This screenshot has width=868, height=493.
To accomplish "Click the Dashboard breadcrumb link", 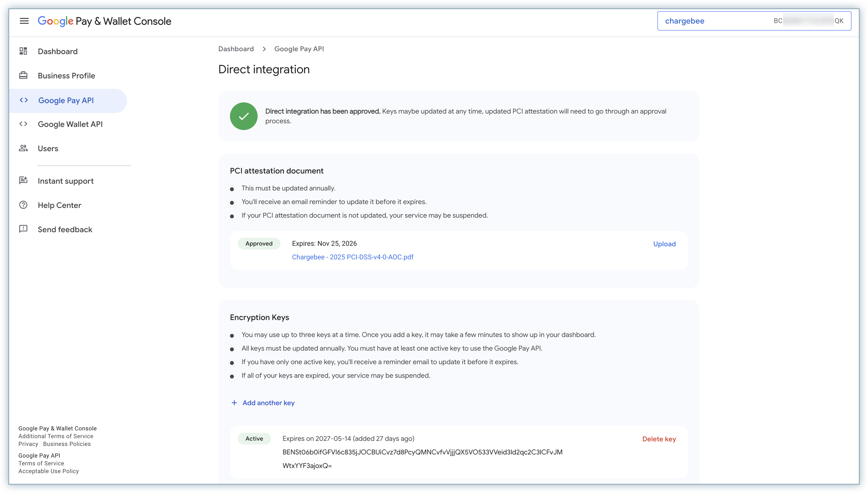I will pyautogui.click(x=236, y=49).
